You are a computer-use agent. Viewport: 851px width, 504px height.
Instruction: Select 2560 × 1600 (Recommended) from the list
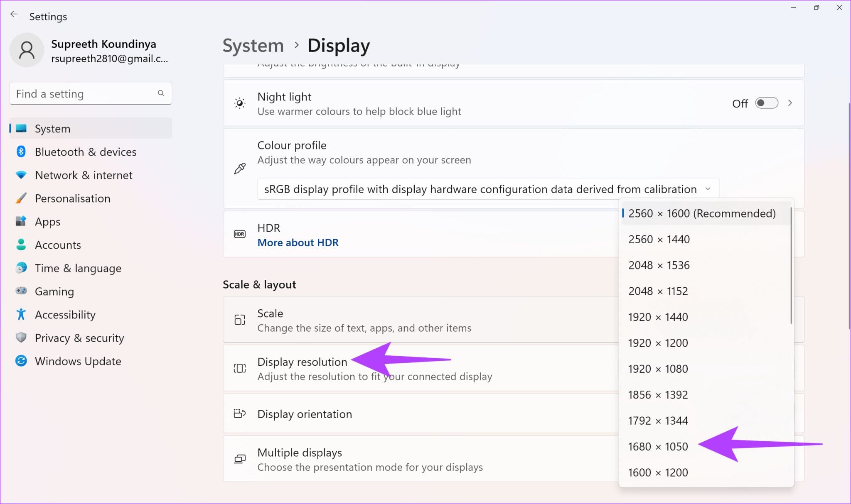tap(702, 213)
